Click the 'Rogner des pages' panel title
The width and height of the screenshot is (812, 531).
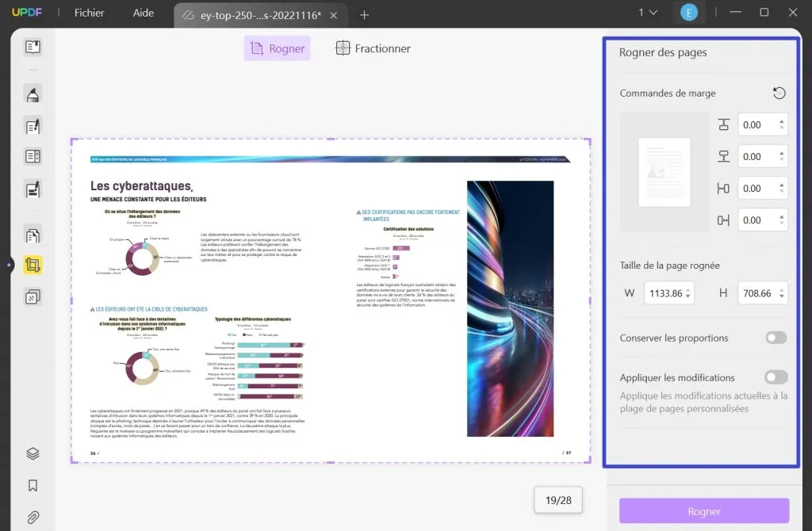coord(663,52)
